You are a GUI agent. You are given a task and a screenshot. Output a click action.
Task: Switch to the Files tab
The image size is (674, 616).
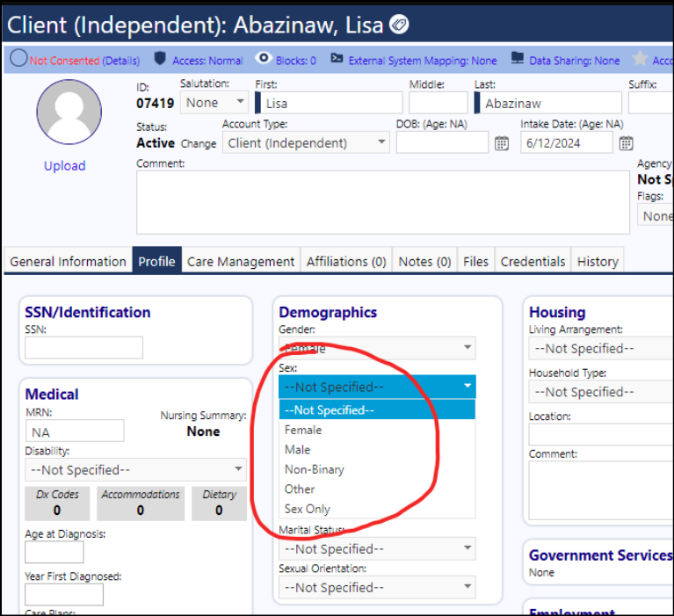tap(475, 260)
